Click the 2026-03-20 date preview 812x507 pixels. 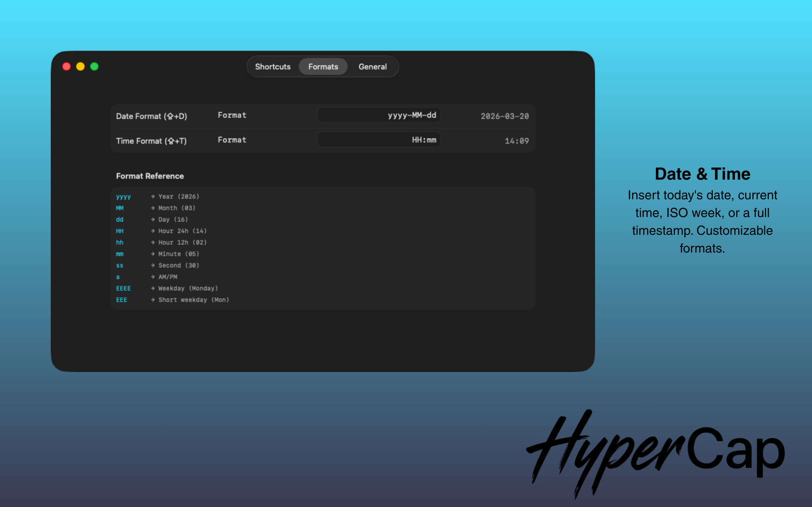point(504,116)
